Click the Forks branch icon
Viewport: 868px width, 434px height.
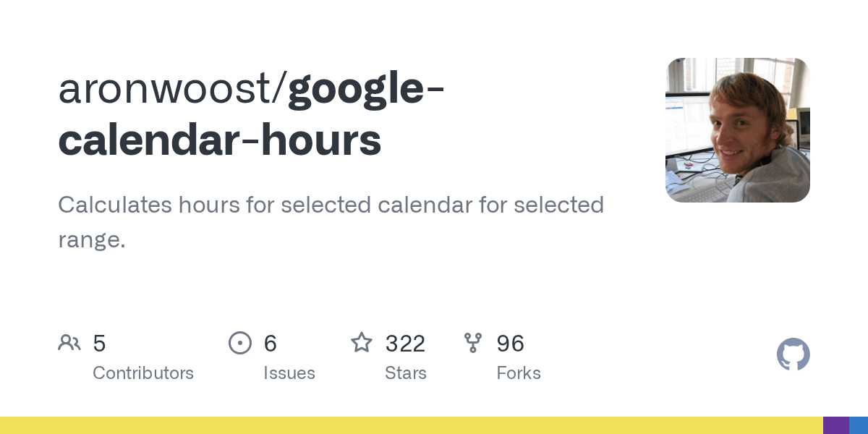click(x=473, y=343)
